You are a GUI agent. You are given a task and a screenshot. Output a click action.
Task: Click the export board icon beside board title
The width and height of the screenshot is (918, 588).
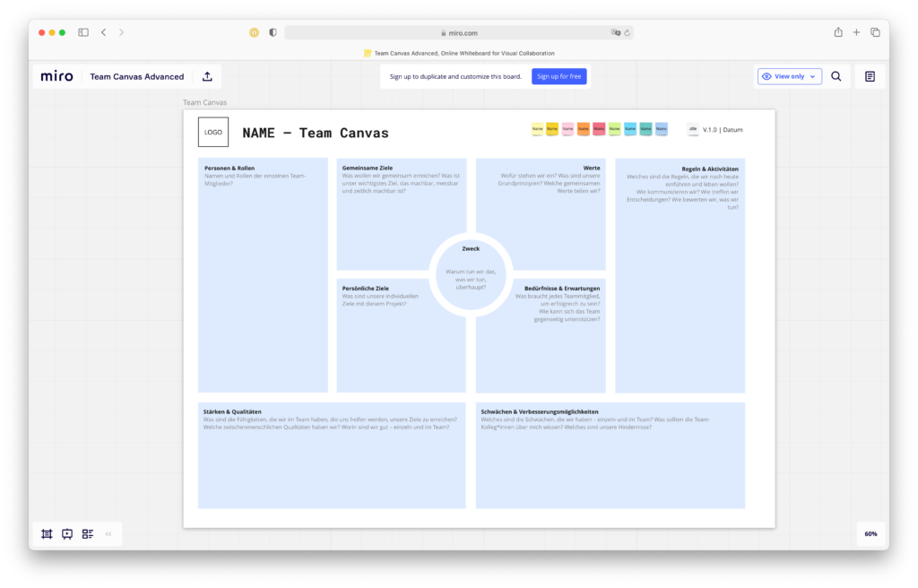207,76
